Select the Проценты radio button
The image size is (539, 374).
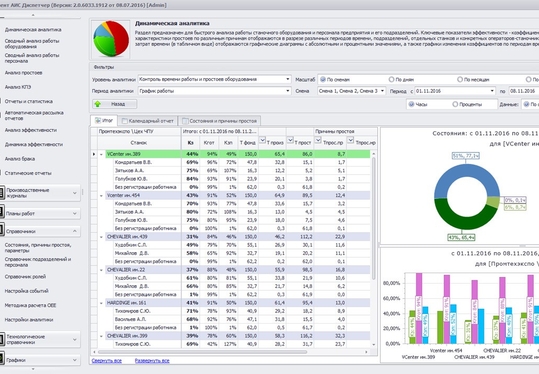coord(455,104)
